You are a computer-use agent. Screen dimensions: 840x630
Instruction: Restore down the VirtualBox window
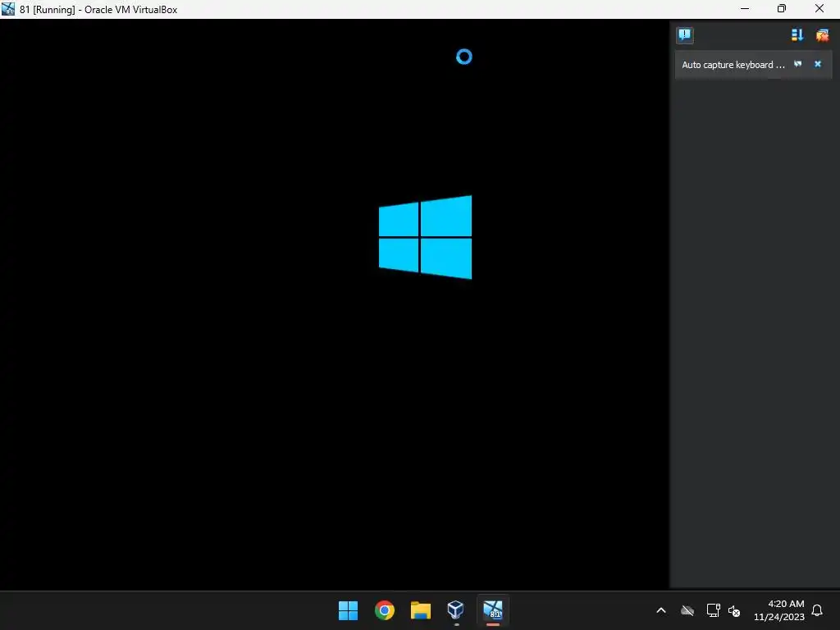coord(782,8)
